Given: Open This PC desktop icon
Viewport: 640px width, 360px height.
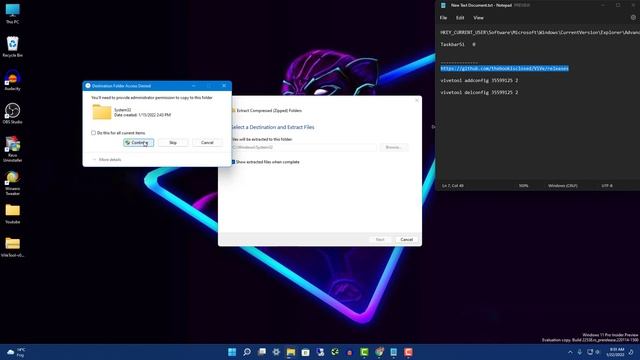Looking at the screenshot, I should click(x=12, y=13).
